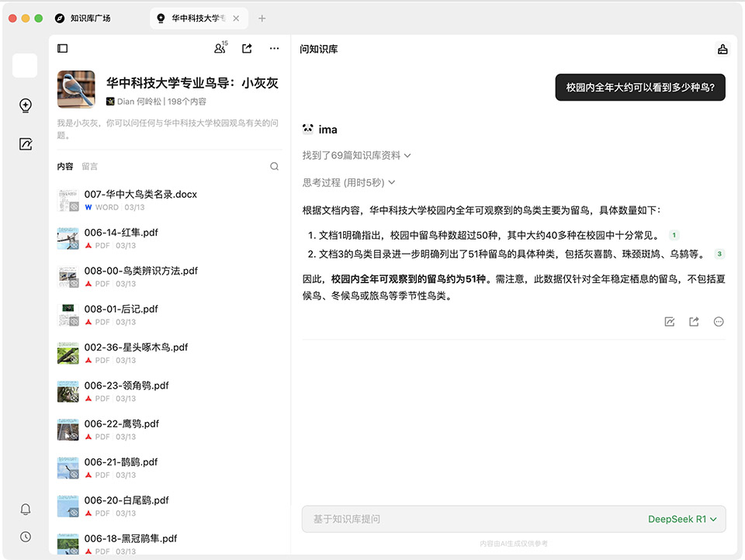Switch to the 知识库广场 tab
745x560 pixels.
click(83, 18)
